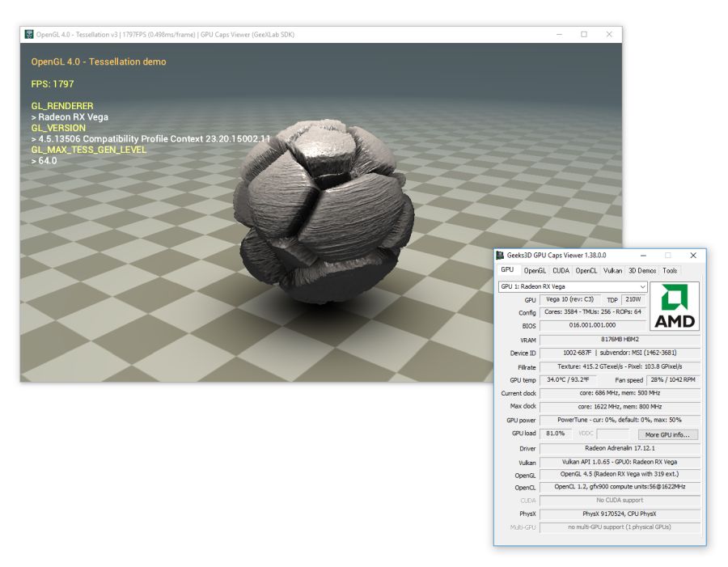Expand the GPU 1: Radeon RX Vega dropdown
Screen dimensions: 728x567
coord(573,286)
